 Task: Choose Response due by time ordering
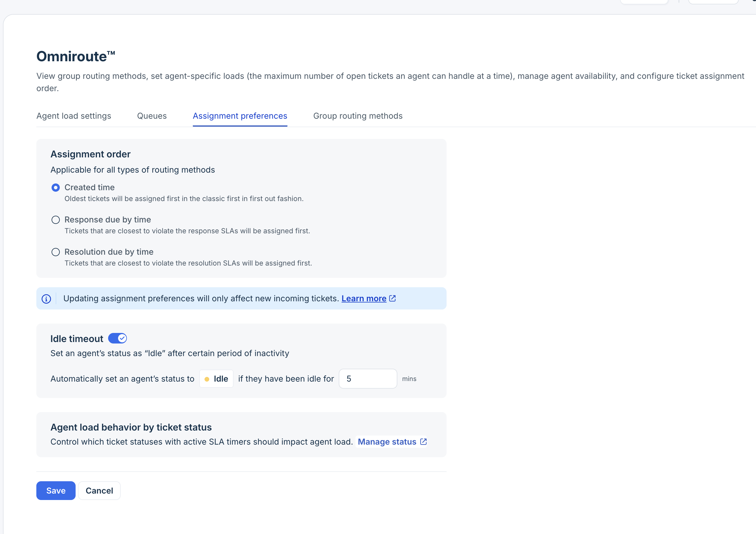pos(56,220)
